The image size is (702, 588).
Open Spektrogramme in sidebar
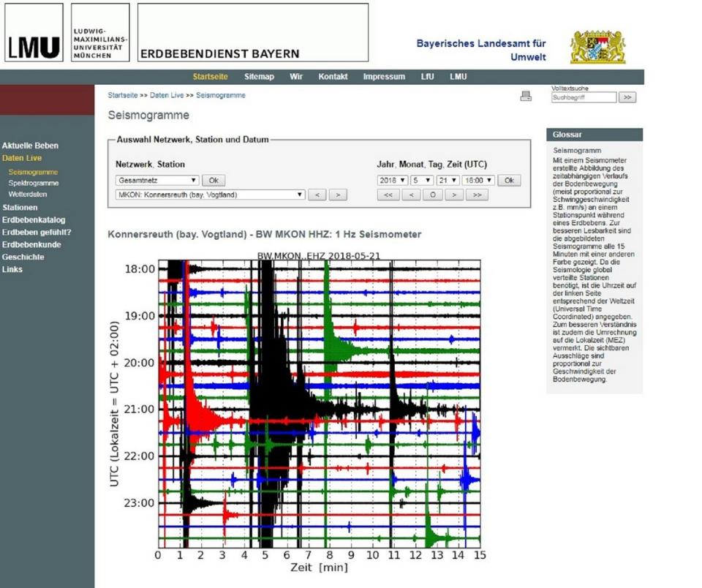[34, 183]
